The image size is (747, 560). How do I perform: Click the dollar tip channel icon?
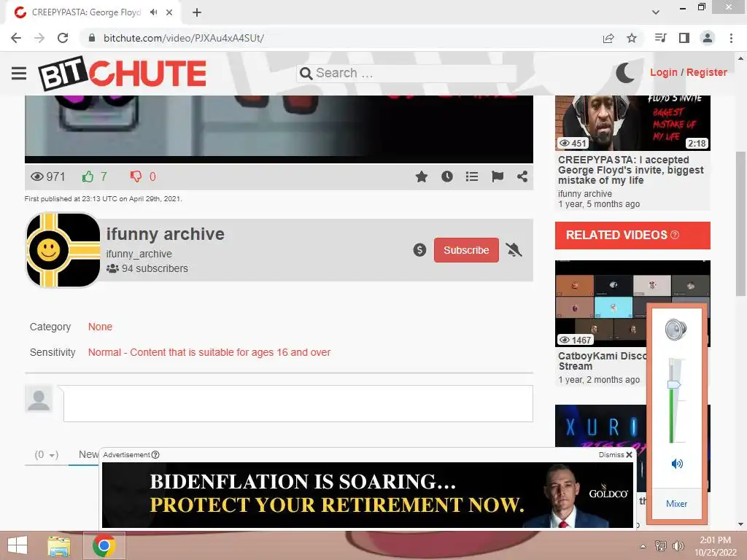(x=419, y=250)
